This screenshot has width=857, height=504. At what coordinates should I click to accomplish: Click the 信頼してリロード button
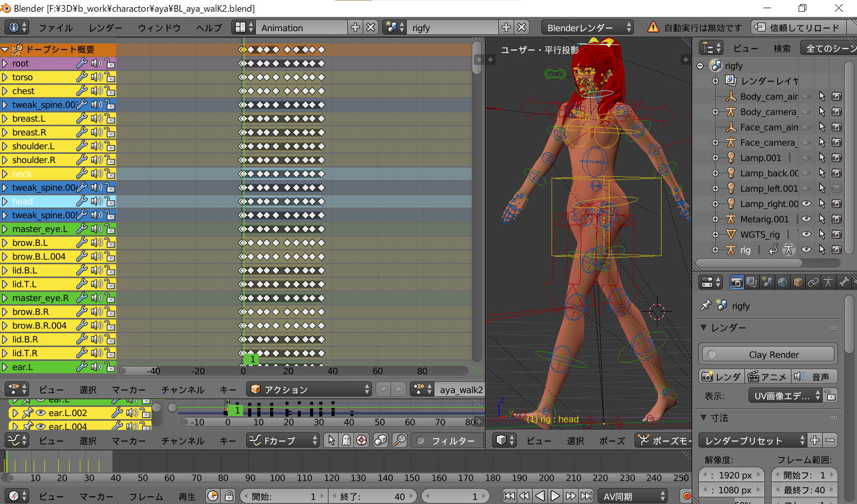click(x=798, y=28)
